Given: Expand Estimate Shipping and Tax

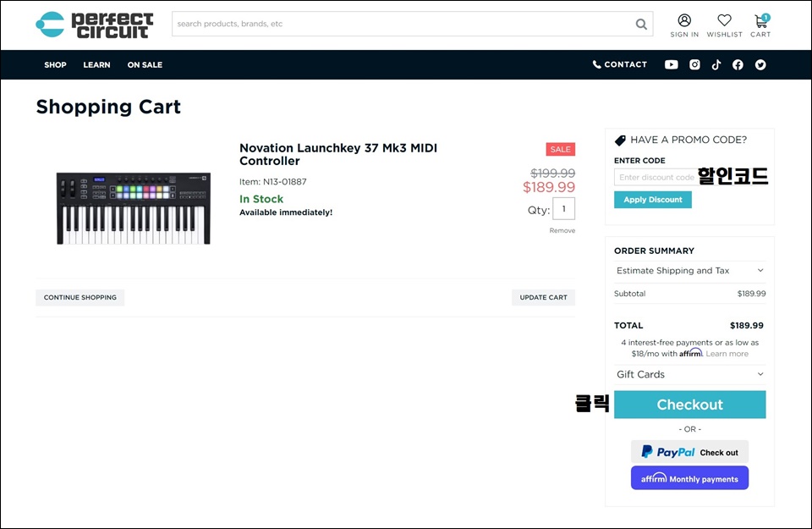Looking at the screenshot, I should (x=690, y=271).
